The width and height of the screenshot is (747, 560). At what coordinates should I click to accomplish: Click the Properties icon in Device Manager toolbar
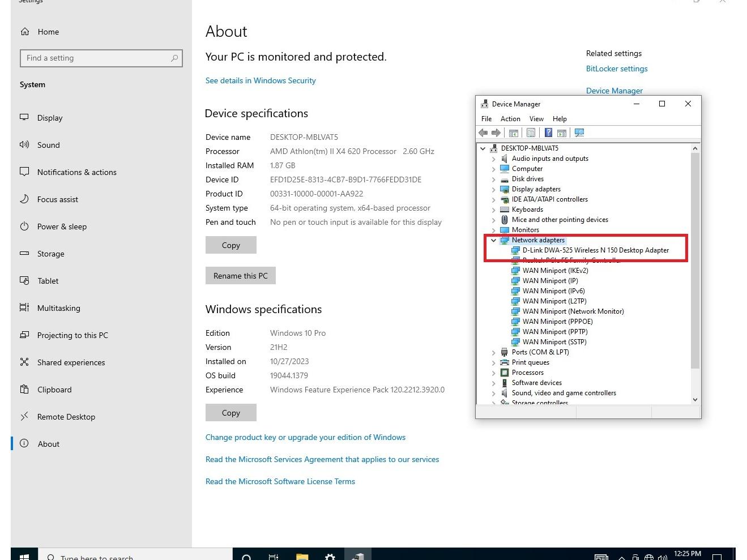pos(531,133)
